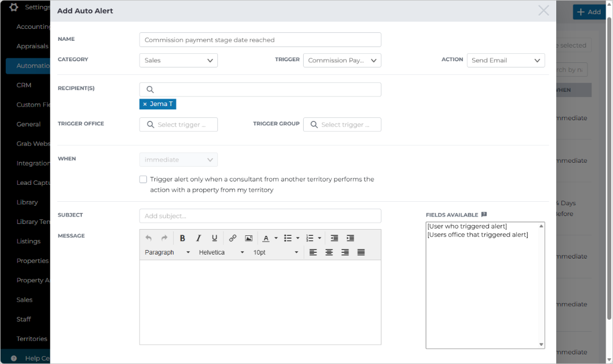Click search icon in Recipients field
Viewport: 613px width, 364px height.
coord(150,90)
